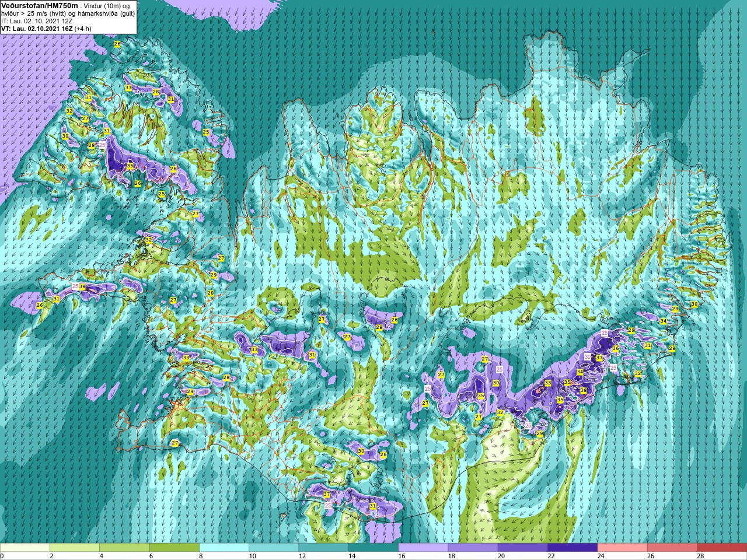Click the legend scale number 18

[x=452, y=556]
